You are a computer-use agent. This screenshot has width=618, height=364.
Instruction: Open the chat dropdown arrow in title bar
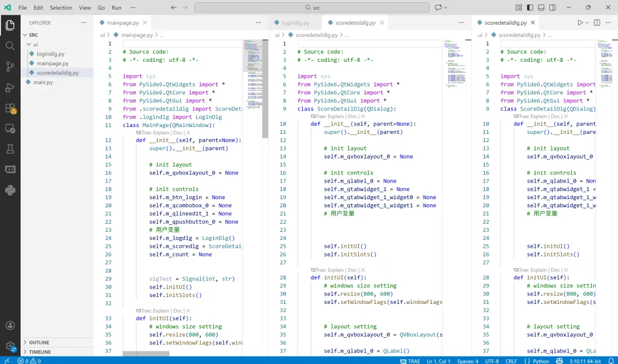[446, 7]
